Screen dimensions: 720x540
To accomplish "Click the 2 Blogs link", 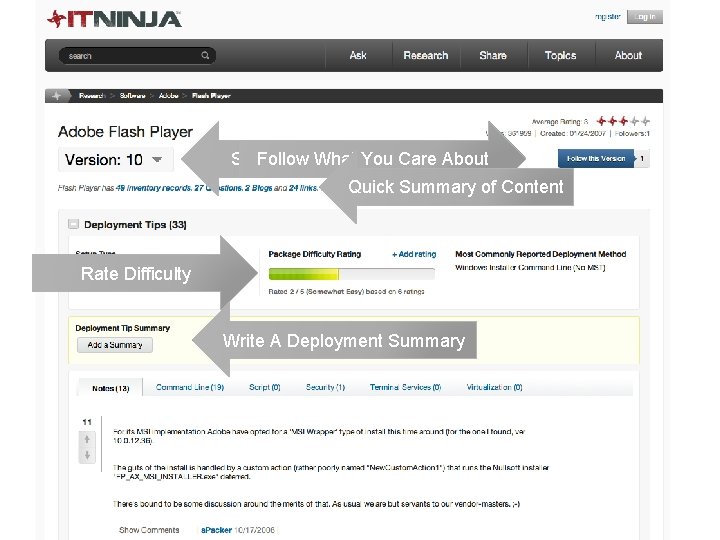I will 259,188.
